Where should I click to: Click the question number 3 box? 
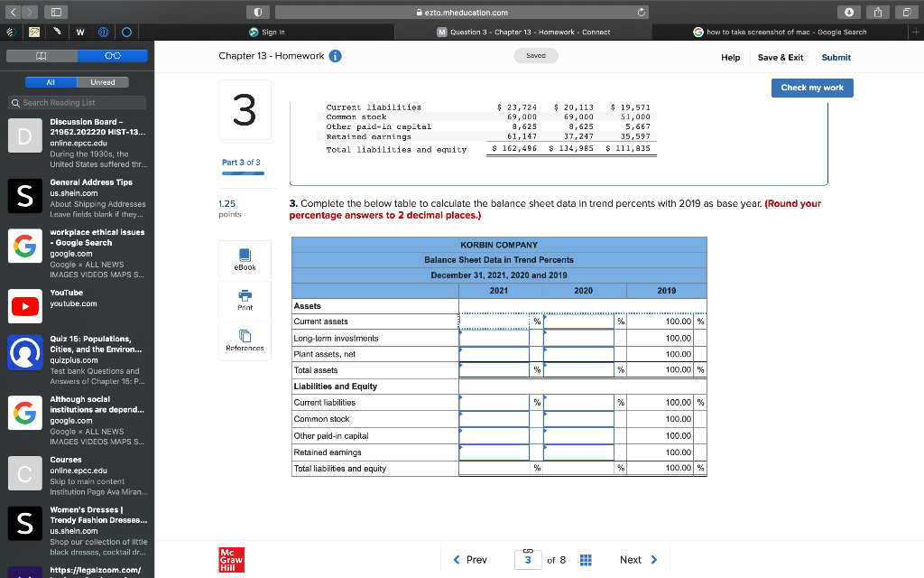click(x=527, y=560)
